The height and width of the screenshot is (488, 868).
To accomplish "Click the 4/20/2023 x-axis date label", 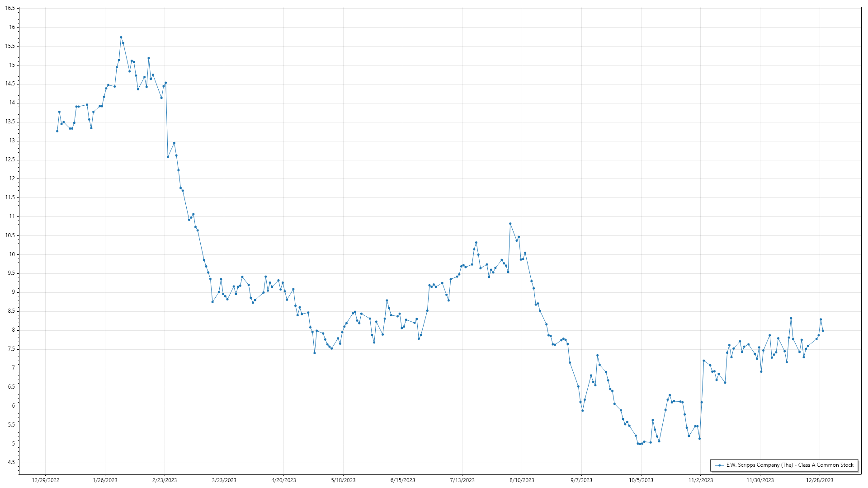I will [x=283, y=480].
